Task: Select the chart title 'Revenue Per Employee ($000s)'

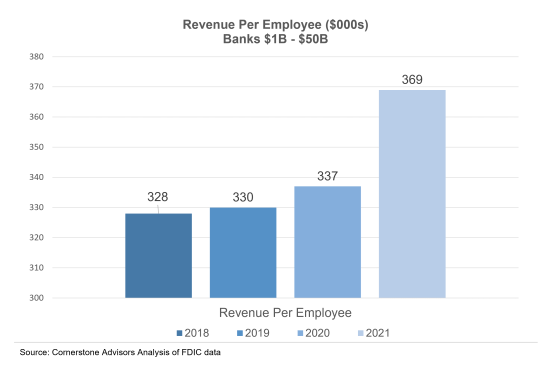Action: click(x=275, y=25)
